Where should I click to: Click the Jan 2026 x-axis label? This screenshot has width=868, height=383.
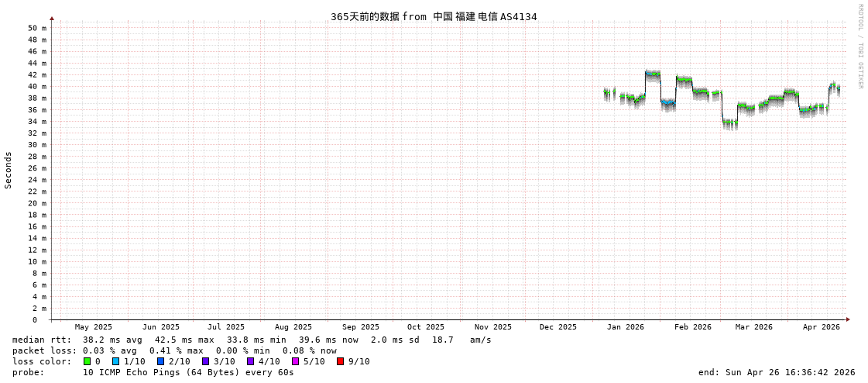click(x=625, y=327)
